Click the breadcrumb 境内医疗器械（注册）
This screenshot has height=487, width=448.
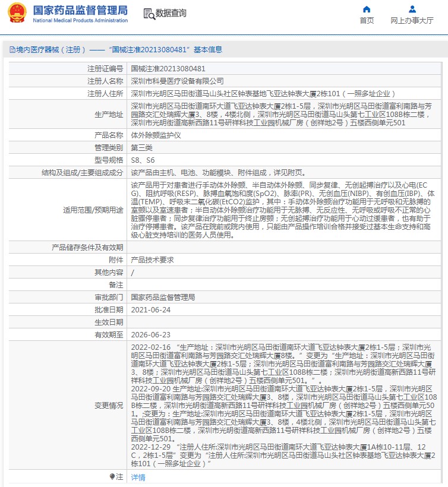coord(51,50)
